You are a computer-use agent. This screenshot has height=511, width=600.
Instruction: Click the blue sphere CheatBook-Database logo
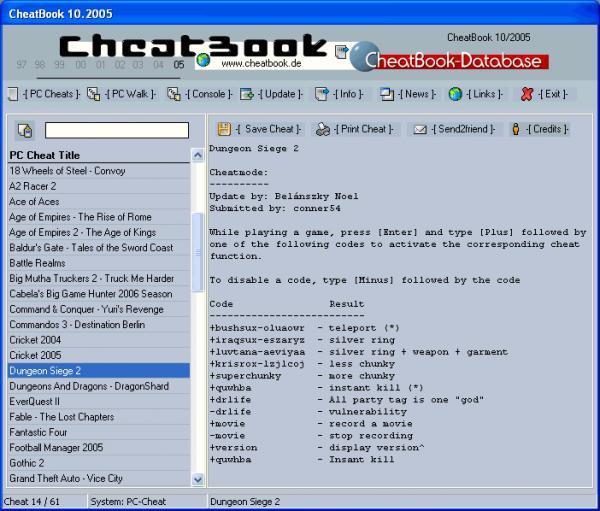(x=365, y=57)
